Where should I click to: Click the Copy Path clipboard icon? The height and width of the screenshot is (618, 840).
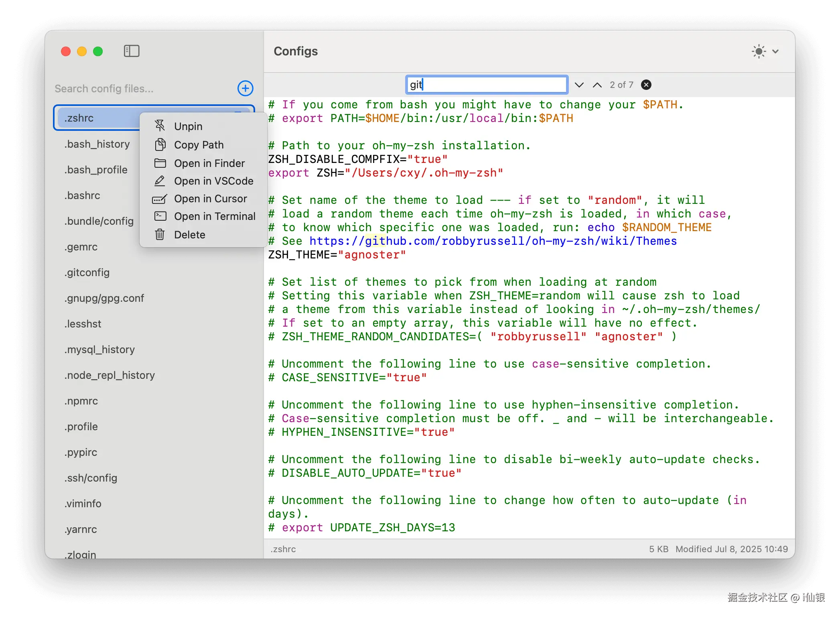(160, 144)
